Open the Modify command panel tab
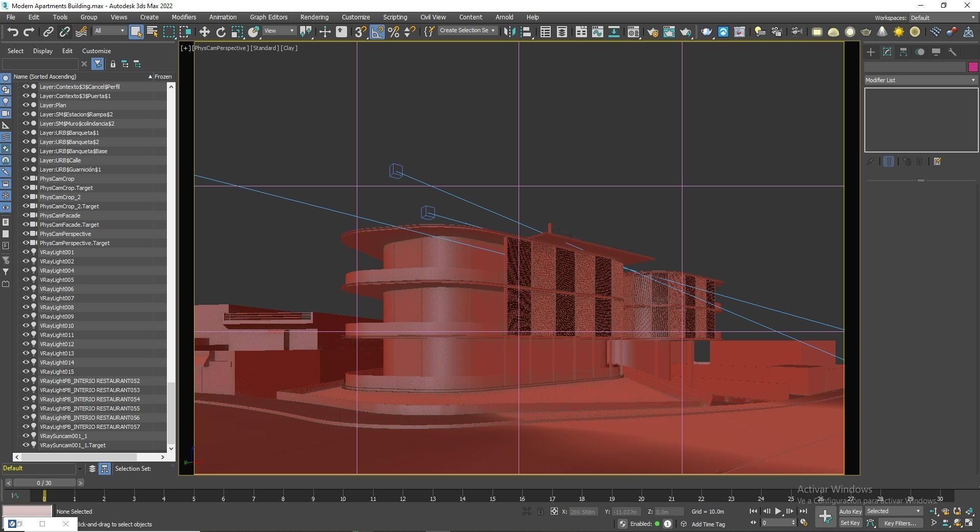The image size is (980, 532). (x=887, y=52)
